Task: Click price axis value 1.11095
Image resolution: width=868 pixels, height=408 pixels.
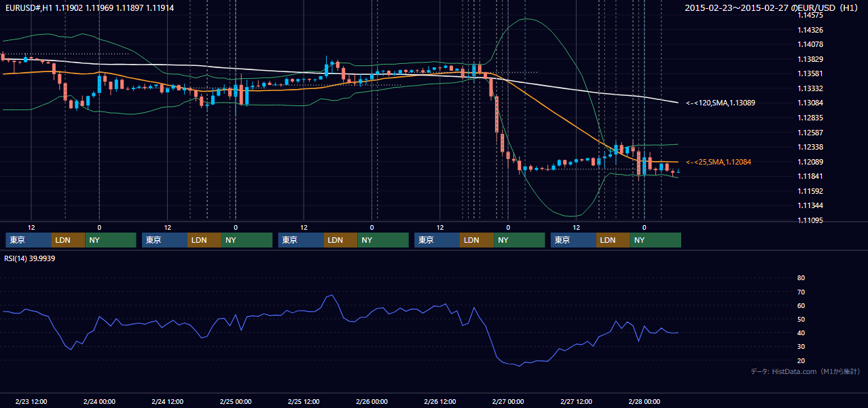Action: coord(810,220)
